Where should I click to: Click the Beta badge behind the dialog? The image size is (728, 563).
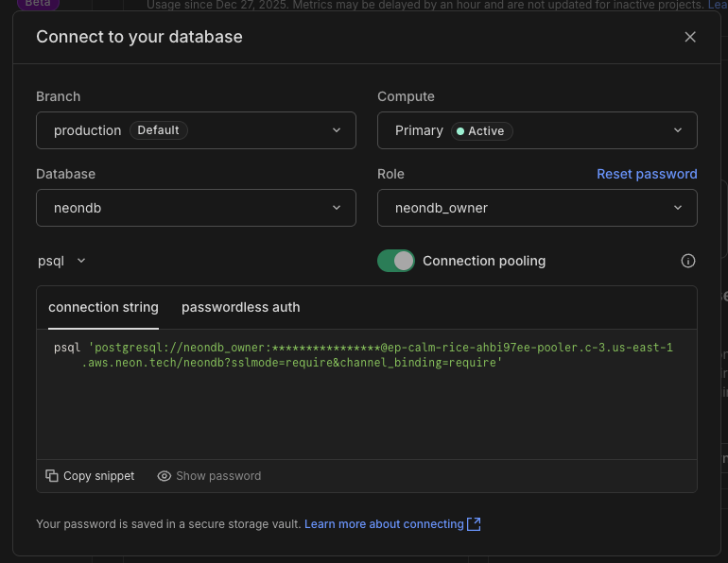38,4
